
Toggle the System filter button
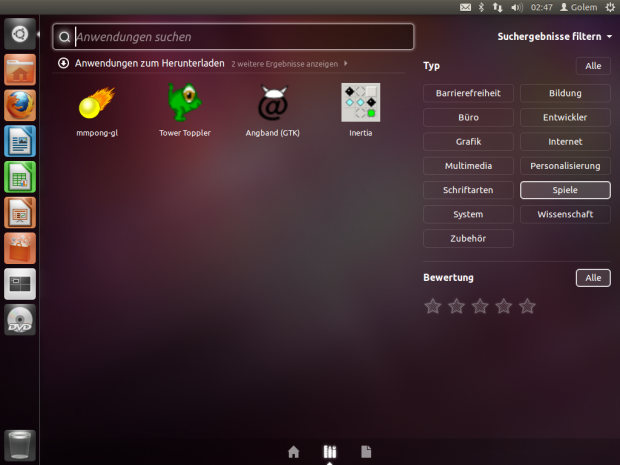click(468, 214)
